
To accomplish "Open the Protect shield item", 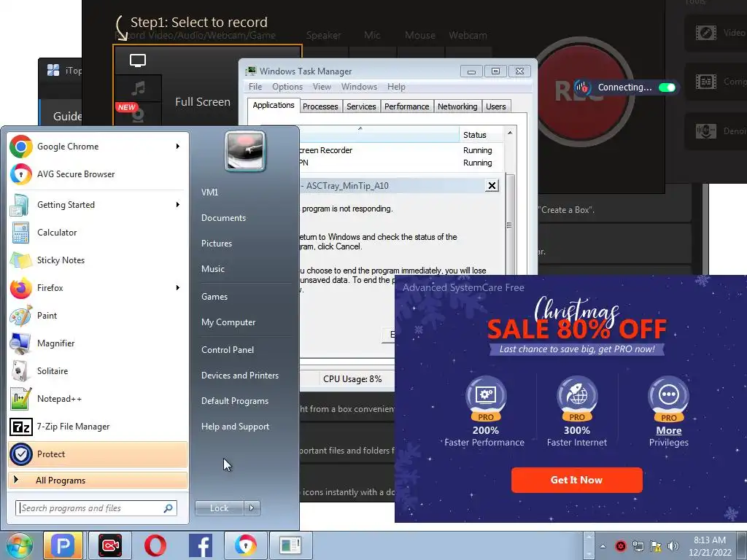I will click(98, 454).
